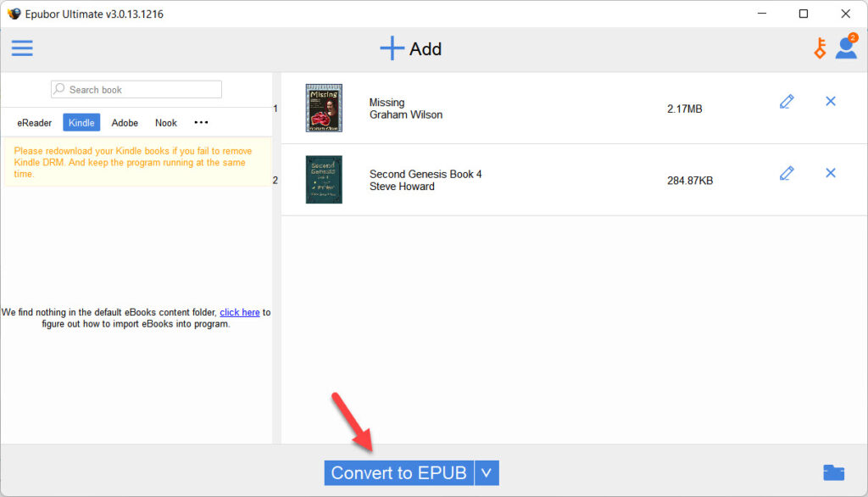Focus the Search book field
The image size is (868, 497).
click(136, 89)
